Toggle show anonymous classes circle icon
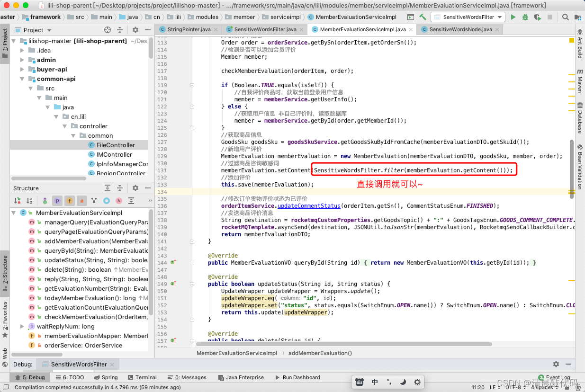This screenshot has height=392, width=585. click(107, 201)
